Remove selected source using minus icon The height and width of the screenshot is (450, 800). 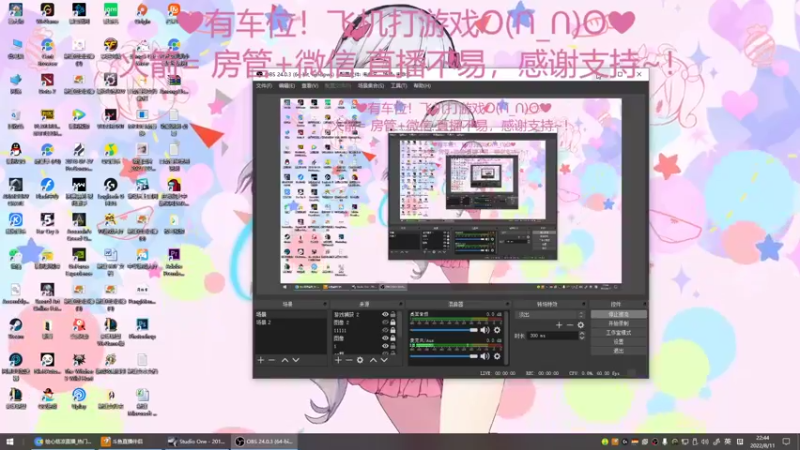(x=349, y=360)
